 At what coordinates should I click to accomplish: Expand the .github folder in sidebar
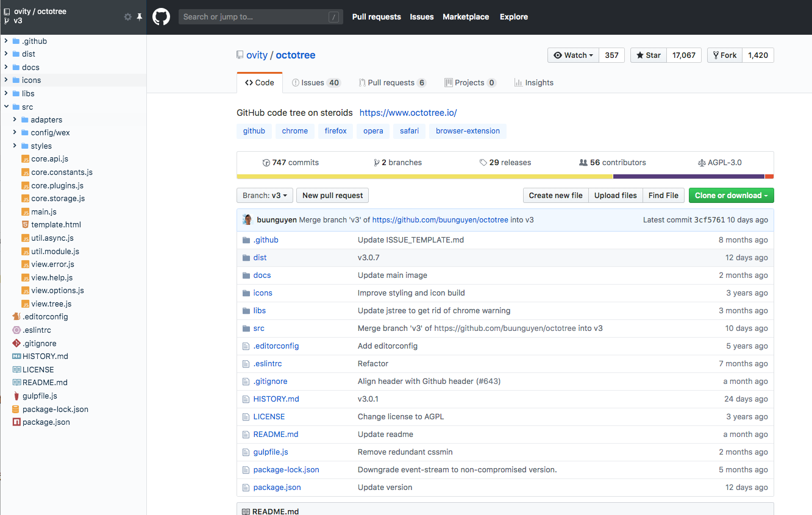(6, 41)
